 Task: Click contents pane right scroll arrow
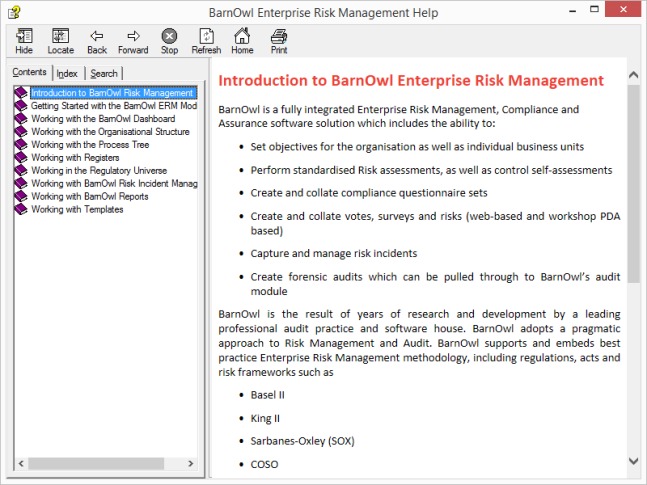click(191, 464)
